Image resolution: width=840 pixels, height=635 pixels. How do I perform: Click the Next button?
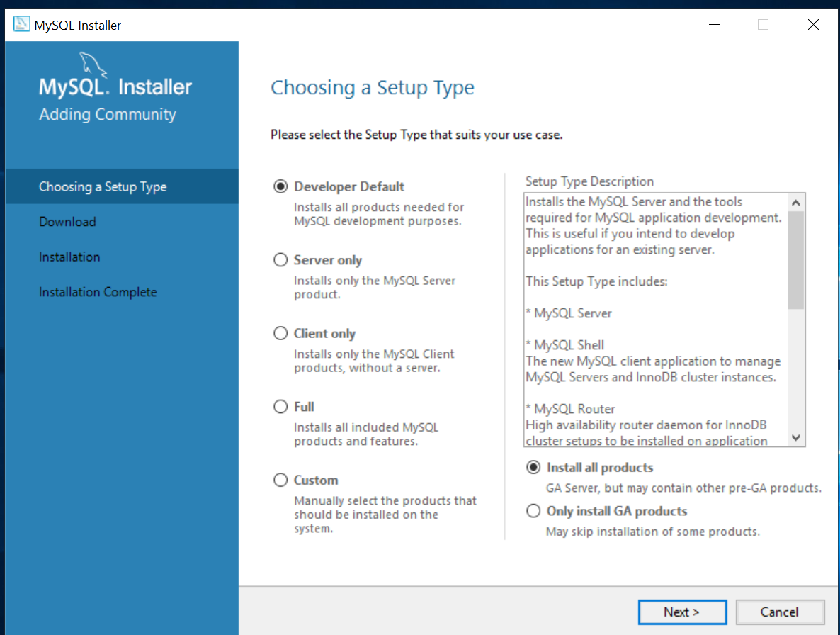click(x=681, y=612)
